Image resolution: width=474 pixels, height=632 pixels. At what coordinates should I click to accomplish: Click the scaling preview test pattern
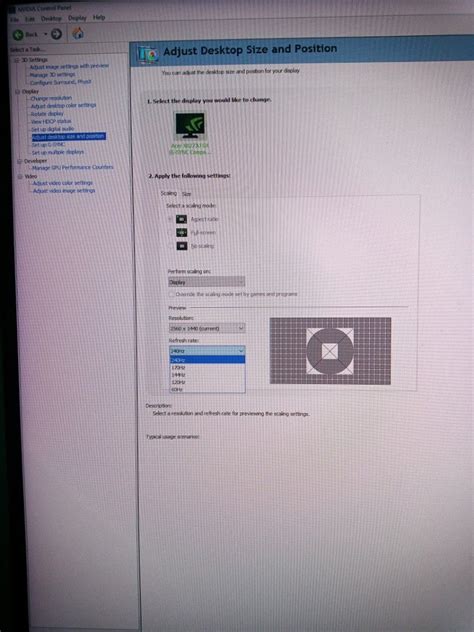[x=330, y=351]
